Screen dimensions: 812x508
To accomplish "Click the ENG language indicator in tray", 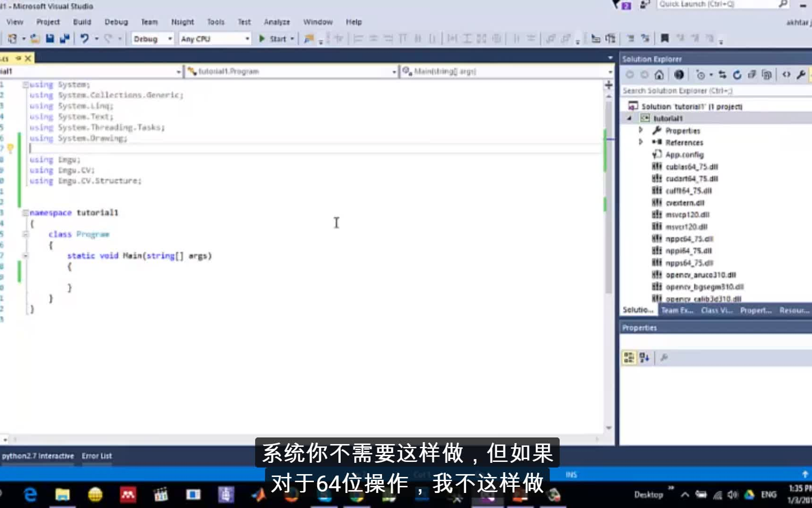I will click(x=769, y=494).
